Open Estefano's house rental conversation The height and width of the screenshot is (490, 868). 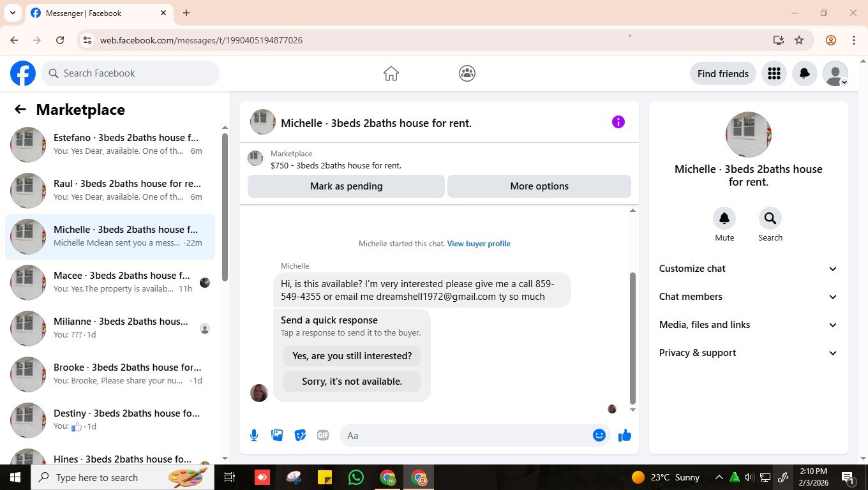(x=110, y=144)
